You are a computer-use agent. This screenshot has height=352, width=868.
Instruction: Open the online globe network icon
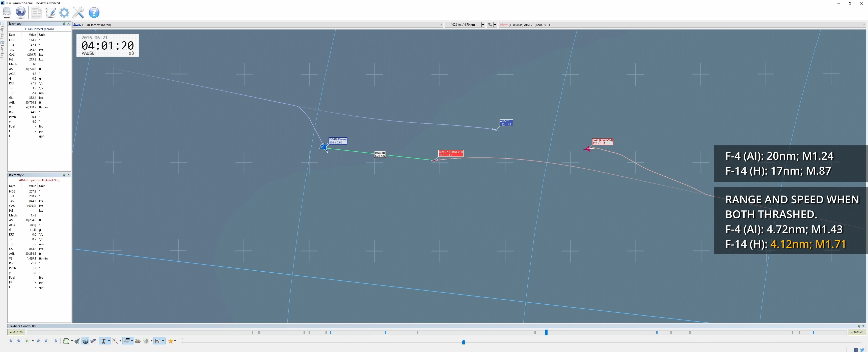(20, 12)
